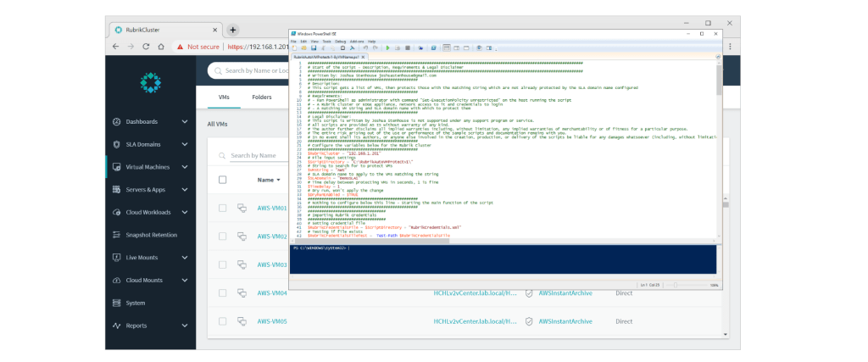
Task: Click Paste icon in PowerShell ISE toolbar
Action: click(x=342, y=48)
